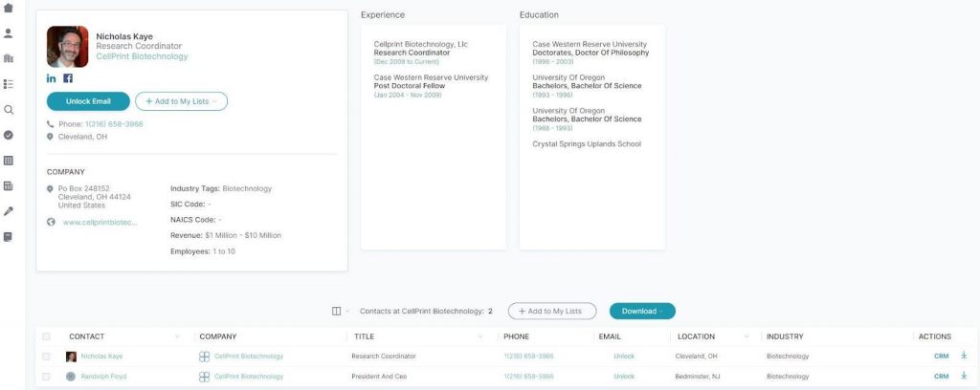Expand the TITLE column sort arrow
The height and width of the screenshot is (390, 980).
[x=480, y=337]
